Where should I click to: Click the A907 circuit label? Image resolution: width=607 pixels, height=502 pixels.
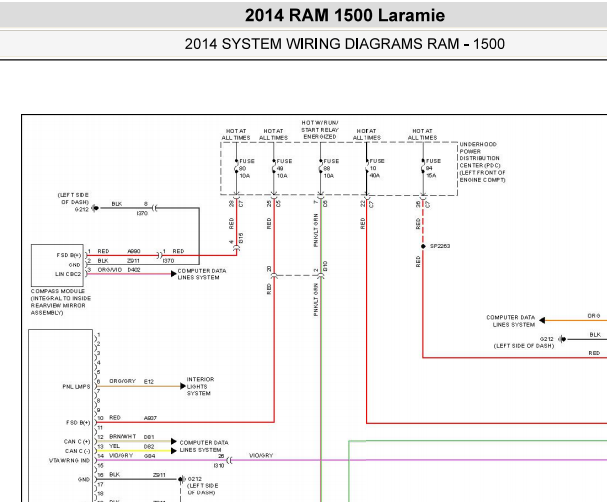(150, 418)
